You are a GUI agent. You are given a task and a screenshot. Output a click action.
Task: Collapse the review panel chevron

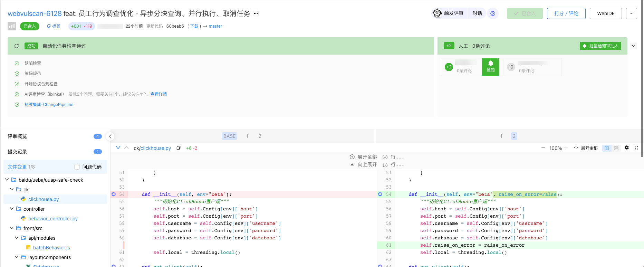(634, 46)
